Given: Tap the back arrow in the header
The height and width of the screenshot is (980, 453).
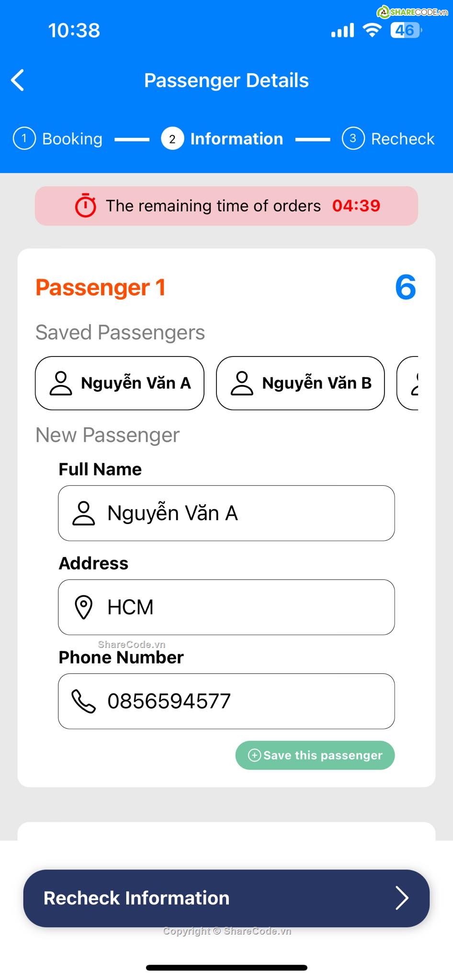Looking at the screenshot, I should point(18,80).
